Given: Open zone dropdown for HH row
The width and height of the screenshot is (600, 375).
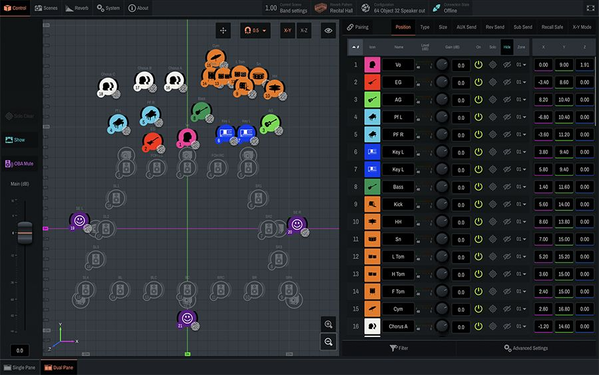Looking at the screenshot, I should point(521,222).
